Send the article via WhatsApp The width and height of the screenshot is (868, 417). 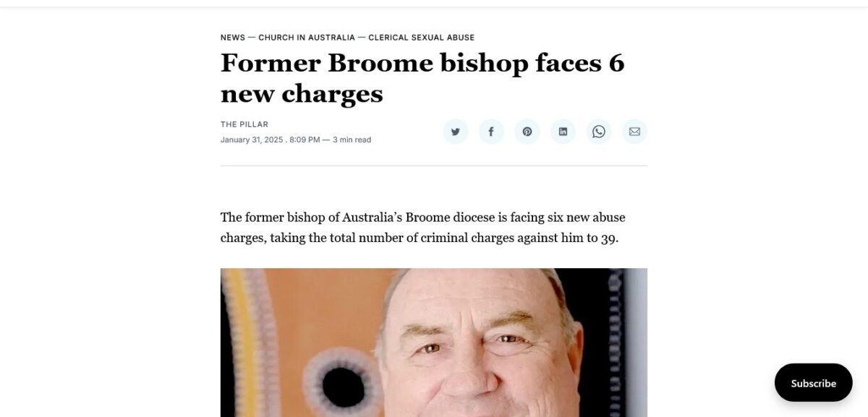(599, 132)
